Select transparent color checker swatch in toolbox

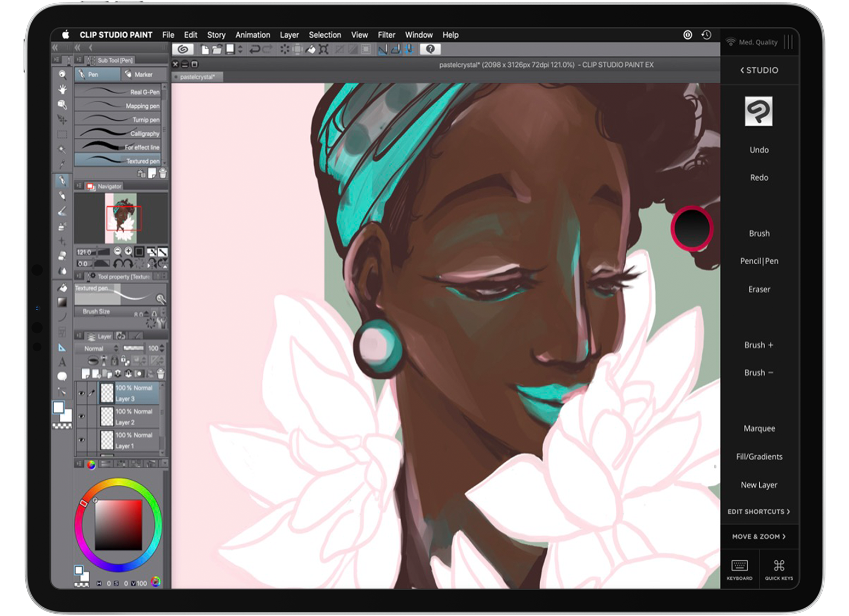(x=62, y=426)
